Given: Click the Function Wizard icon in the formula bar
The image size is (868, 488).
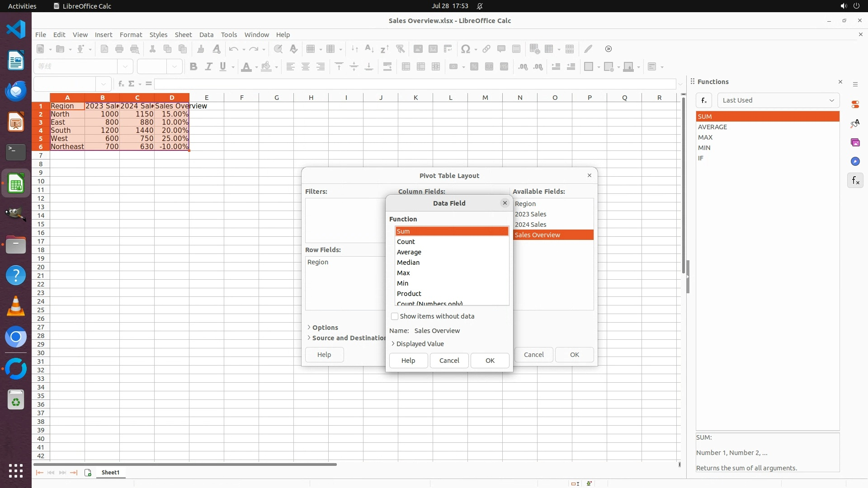Looking at the screenshot, I should [121, 84].
